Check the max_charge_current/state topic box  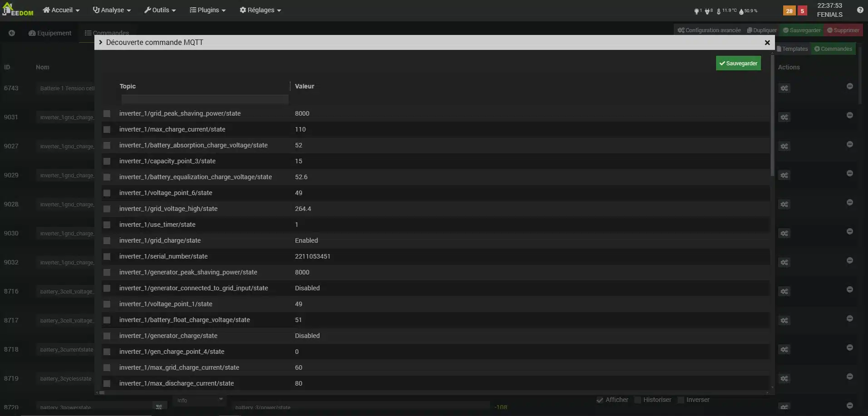click(107, 129)
